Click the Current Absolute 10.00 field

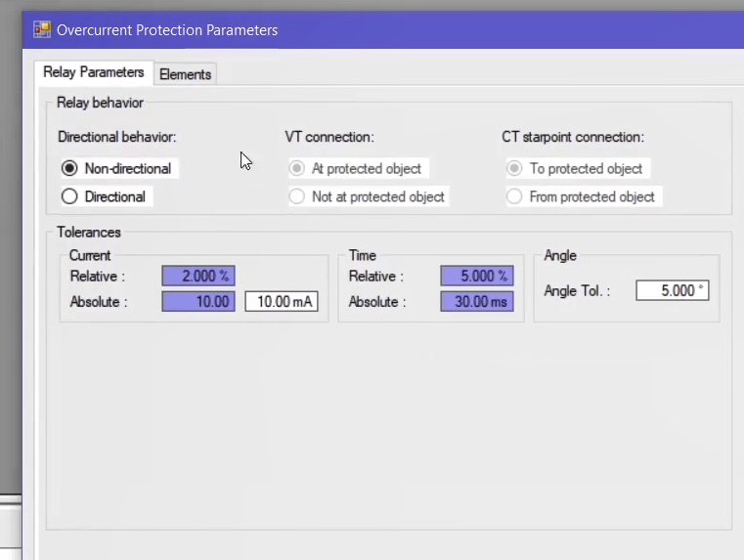198,302
